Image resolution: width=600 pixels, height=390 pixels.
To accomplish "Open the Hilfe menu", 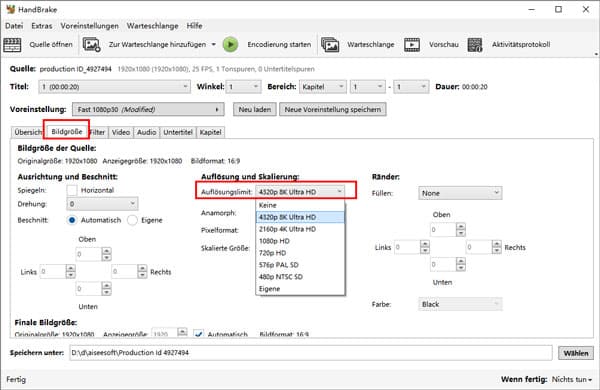I will coord(194,26).
